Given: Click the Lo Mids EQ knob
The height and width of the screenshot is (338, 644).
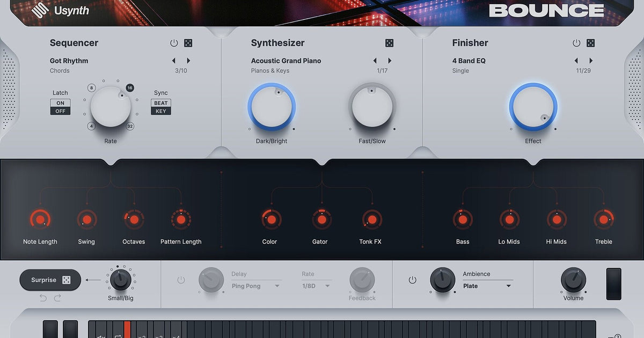Looking at the screenshot, I should pos(509,219).
